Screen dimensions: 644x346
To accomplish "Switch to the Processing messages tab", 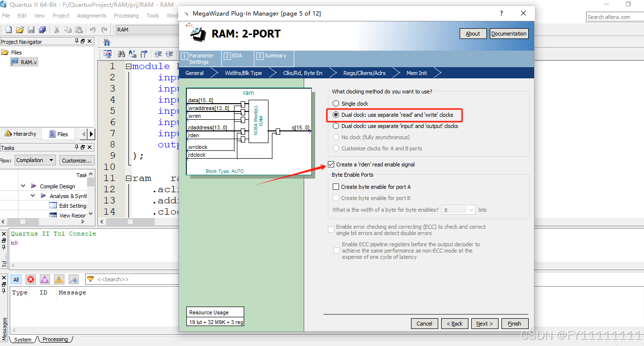I will (55, 339).
